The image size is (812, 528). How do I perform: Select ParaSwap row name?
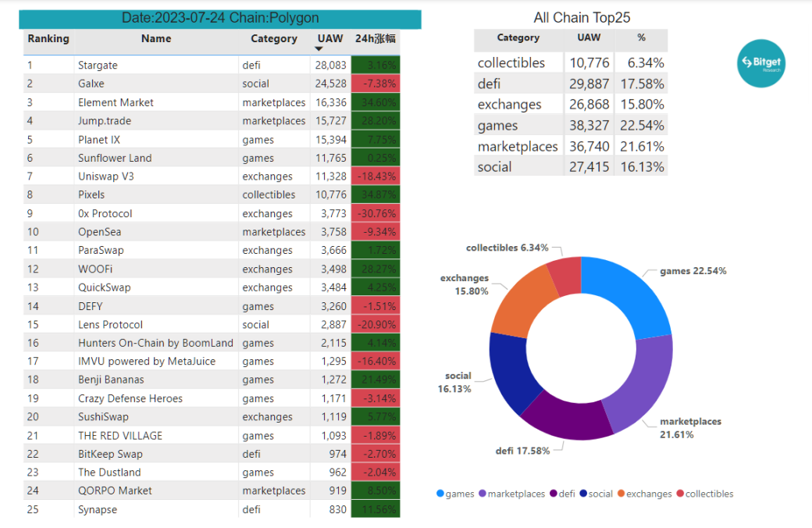[x=101, y=250]
